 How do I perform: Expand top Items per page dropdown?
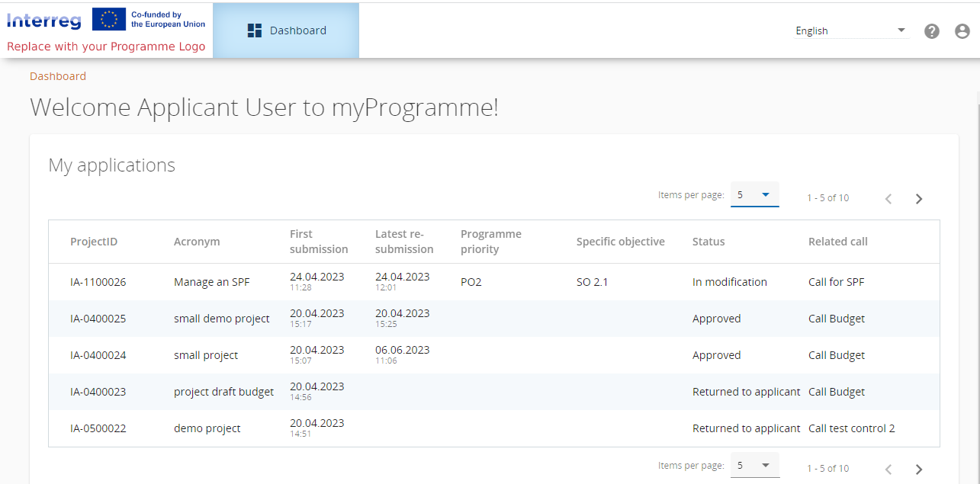click(754, 195)
